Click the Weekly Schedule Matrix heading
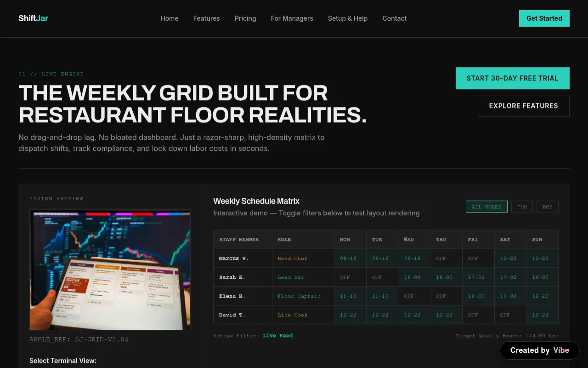 click(256, 201)
